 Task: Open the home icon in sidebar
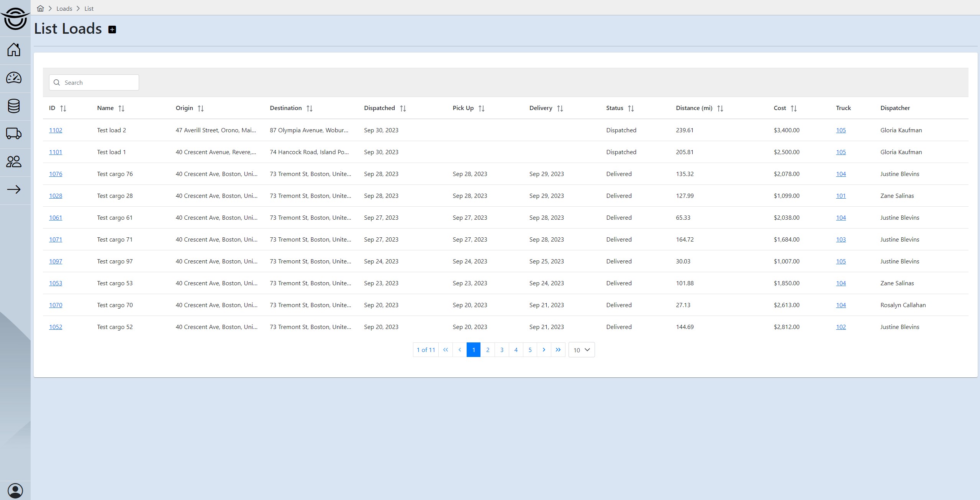tap(14, 50)
